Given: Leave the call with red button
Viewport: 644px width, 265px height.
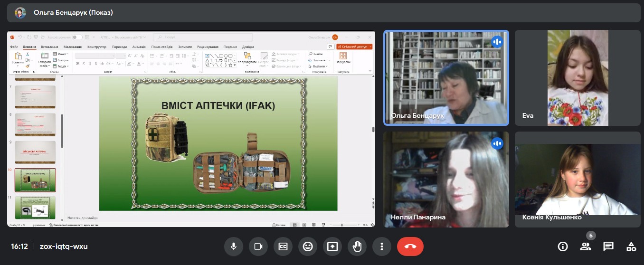Looking at the screenshot, I should tap(410, 246).
